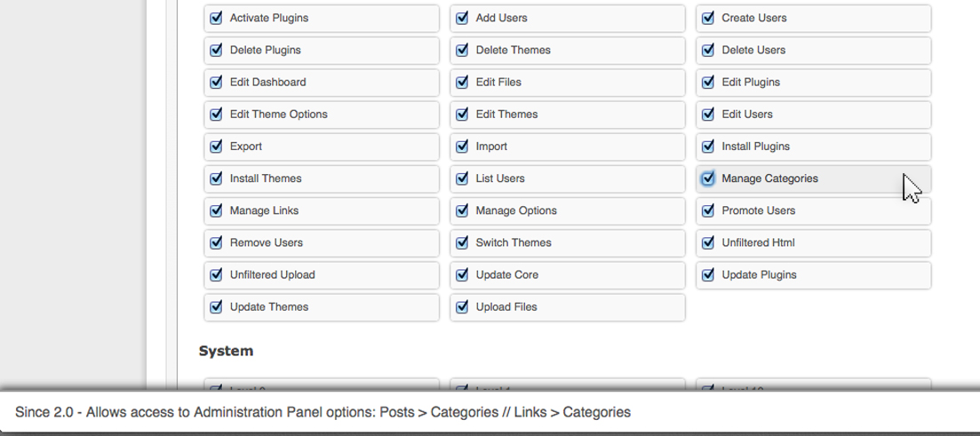
Task: Toggle the Manage Options checkbox
Action: [463, 210]
